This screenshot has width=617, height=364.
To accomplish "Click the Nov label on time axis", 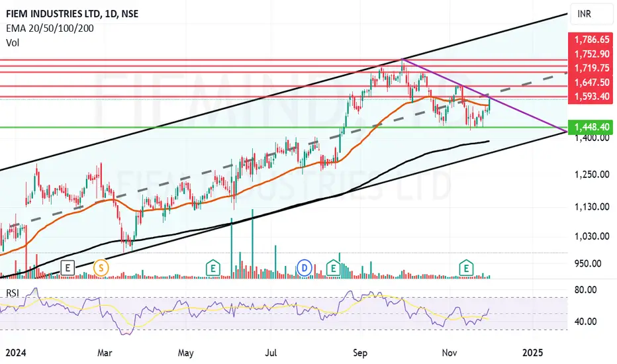I will [449, 353].
